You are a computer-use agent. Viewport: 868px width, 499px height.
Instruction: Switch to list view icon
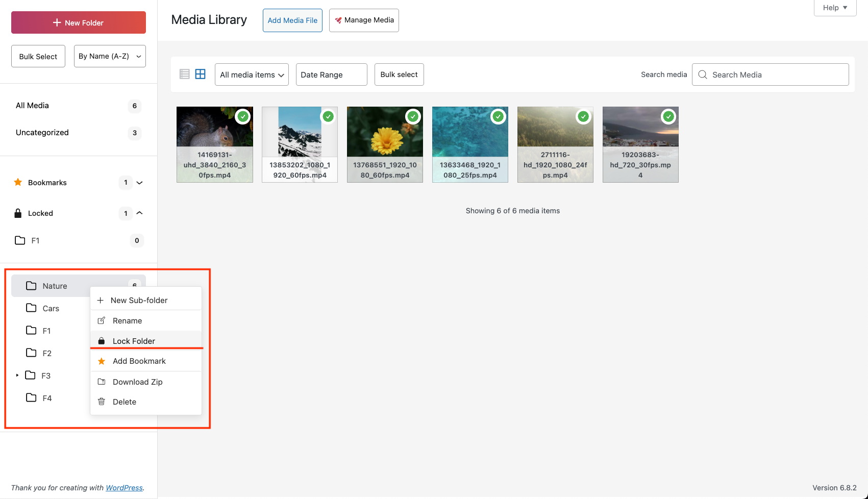tap(185, 74)
